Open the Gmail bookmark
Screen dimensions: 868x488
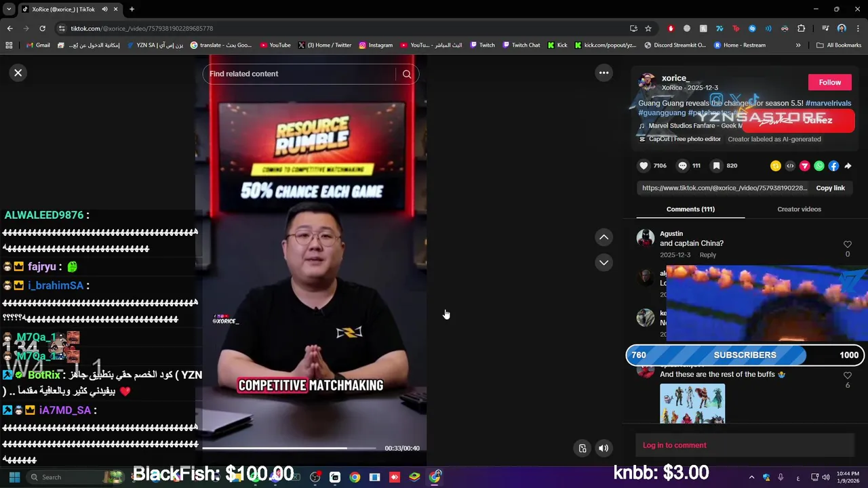[x=38, y=45]
